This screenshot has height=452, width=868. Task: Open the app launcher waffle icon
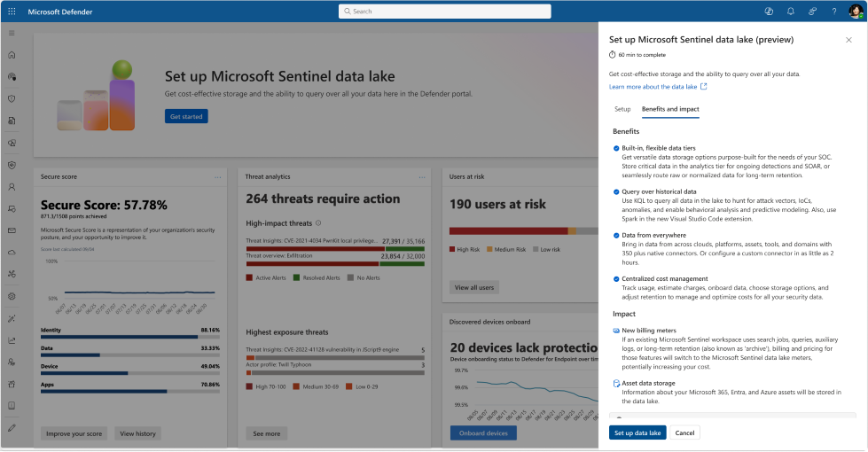pyautogui.click(x=12, y=12)
